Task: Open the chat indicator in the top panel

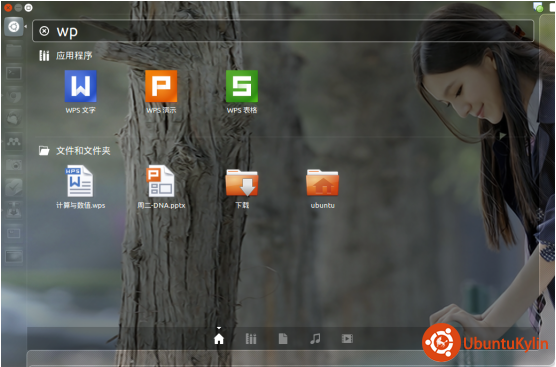Action: (538, 7)
